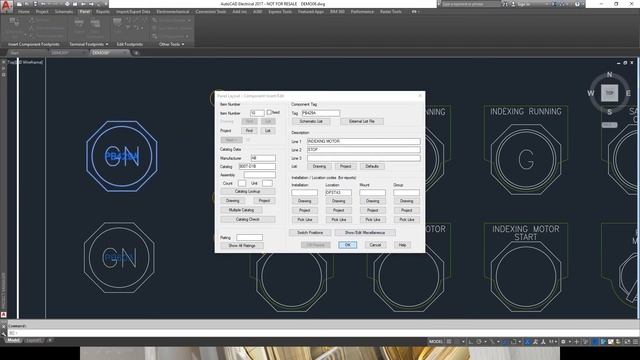Click Description Line 1 field

[364, 141]
